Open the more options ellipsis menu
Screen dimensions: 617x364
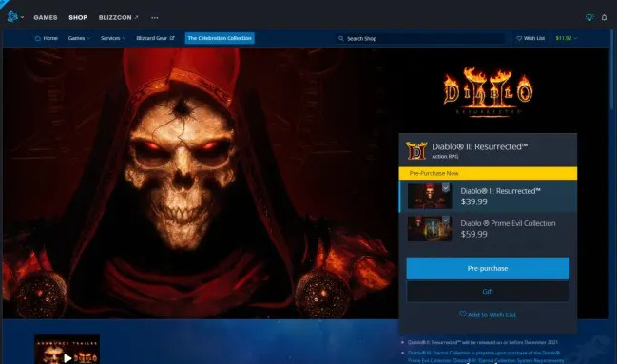[155, 18]
